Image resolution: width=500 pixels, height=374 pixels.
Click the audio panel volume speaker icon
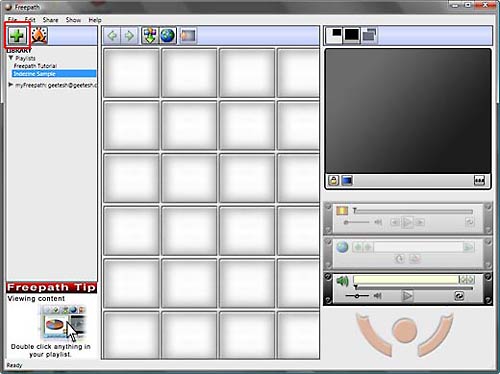tap(378, 296)
